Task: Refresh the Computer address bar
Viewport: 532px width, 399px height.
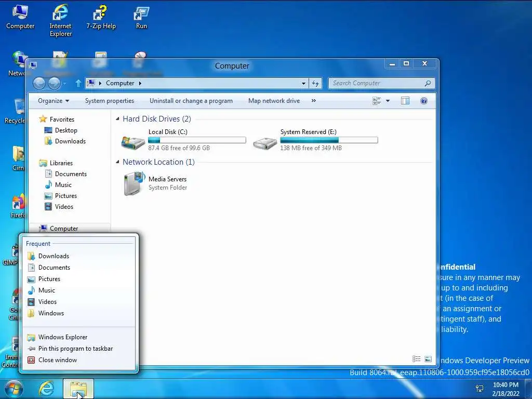Action: 315,83
